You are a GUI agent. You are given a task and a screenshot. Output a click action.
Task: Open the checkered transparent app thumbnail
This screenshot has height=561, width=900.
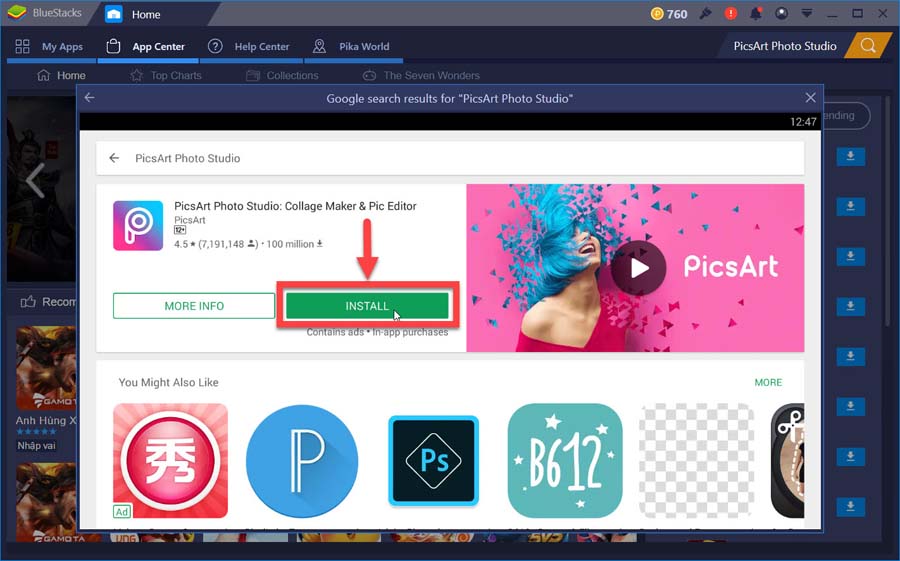[696, 461]
